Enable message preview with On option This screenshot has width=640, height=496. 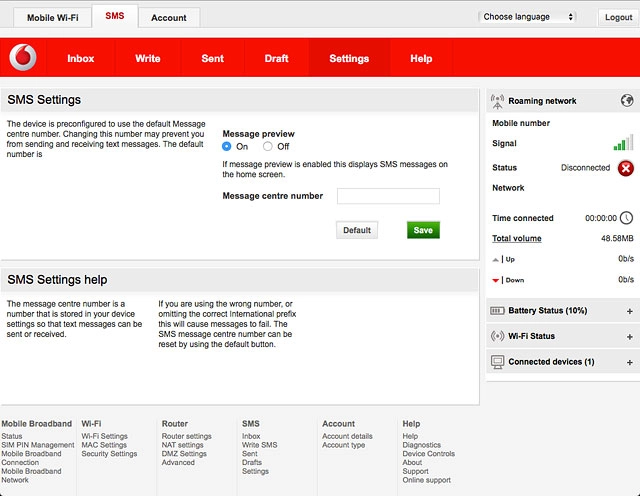(227, 146)
